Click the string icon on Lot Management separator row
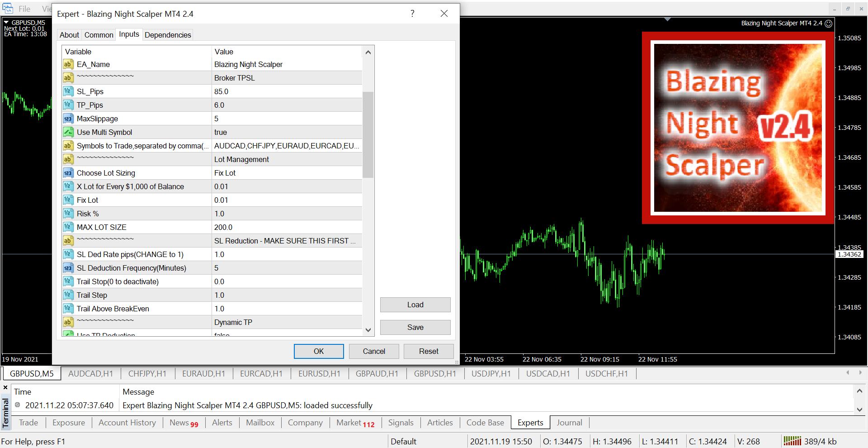Viewport: 868px width, 448px height. tap(68, 159)
